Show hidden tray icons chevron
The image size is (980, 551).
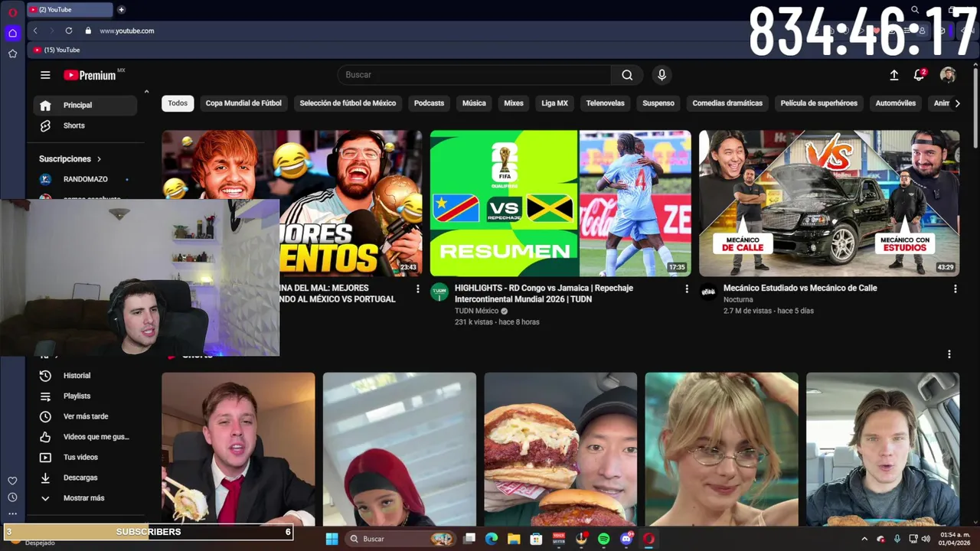(x=864, y=539)
